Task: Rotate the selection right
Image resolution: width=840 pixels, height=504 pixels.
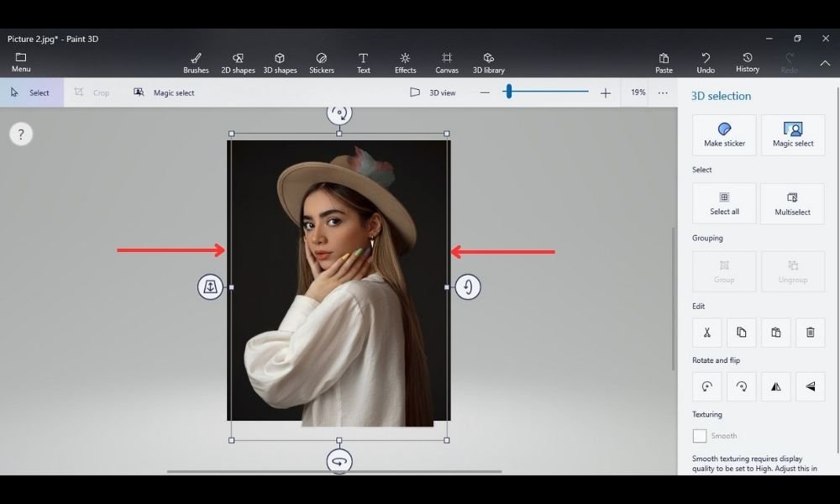Action: tap(742, 386)
